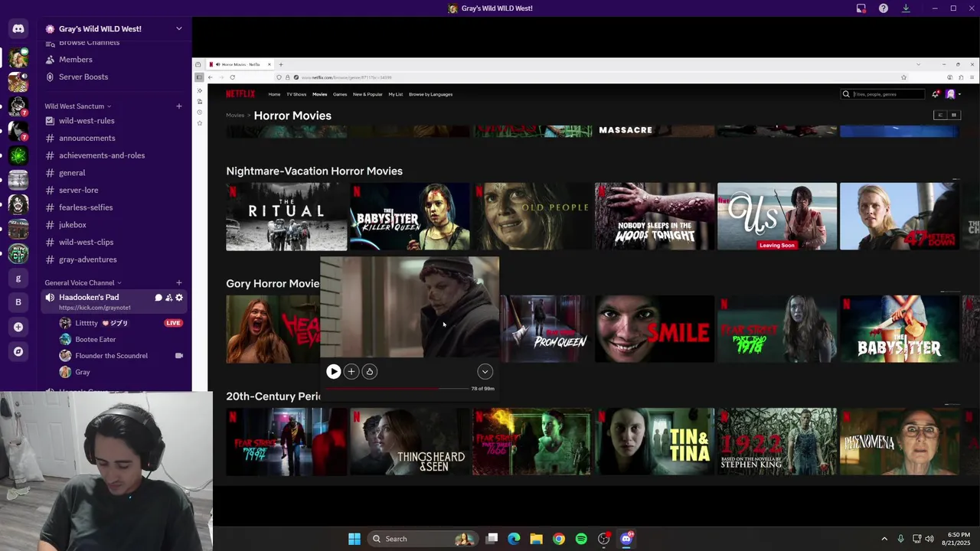
Task: Click invite people icon on Haadooken's Pad
Action: [169, 298]
